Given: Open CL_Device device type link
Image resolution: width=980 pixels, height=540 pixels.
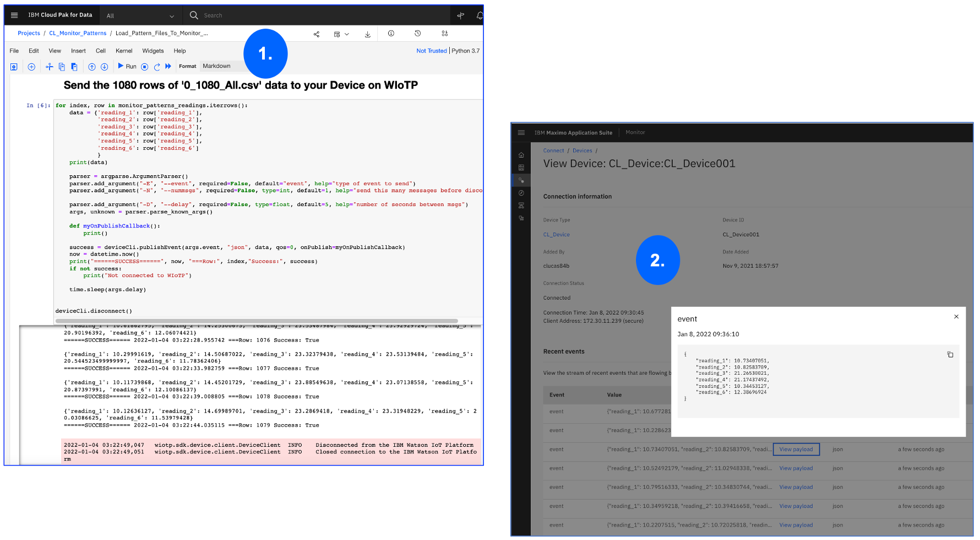Looking at the screenshot, I should coord(557,235).
